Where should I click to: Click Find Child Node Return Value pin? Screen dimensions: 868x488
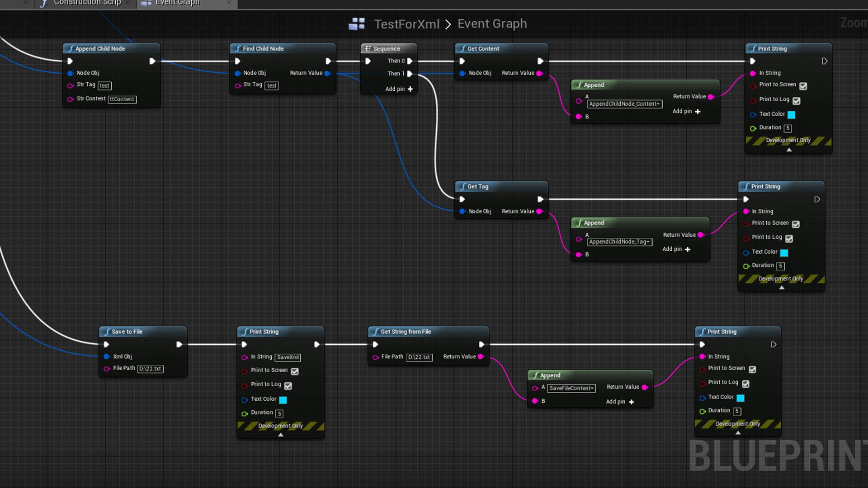point(328,73)
